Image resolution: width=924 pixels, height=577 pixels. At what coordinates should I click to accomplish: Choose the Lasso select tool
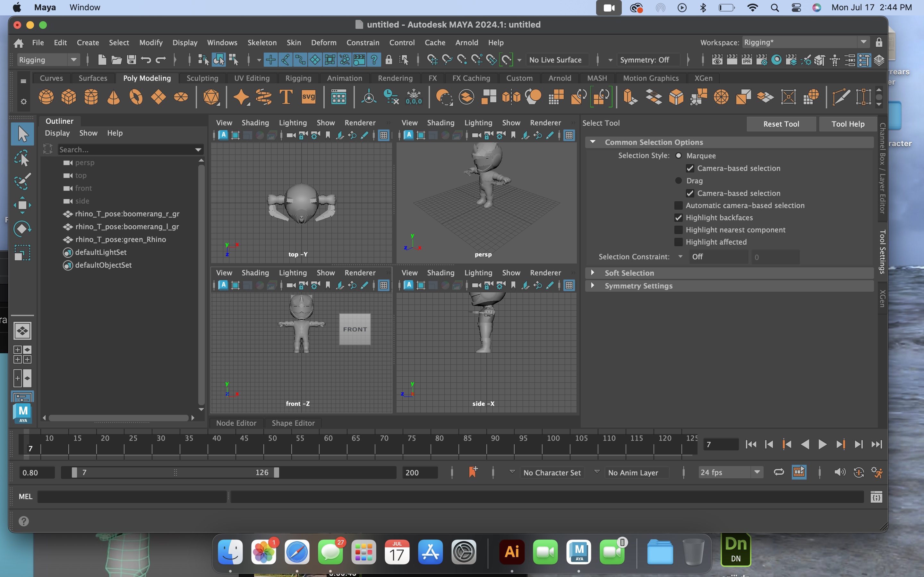coord(22,158)
